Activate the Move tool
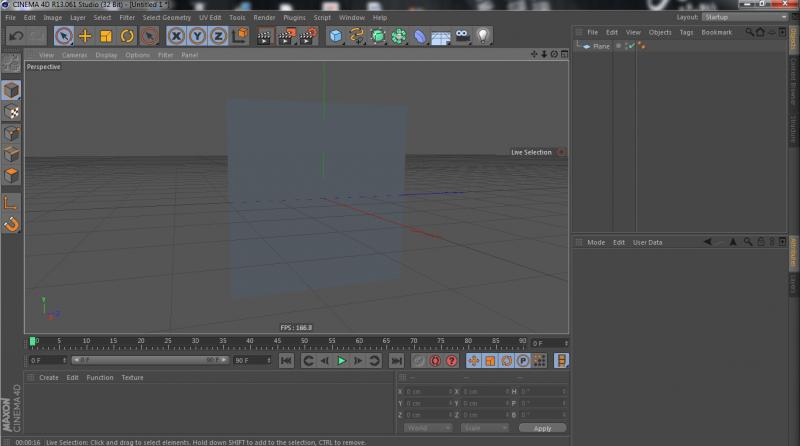 [x=85, y=36]
